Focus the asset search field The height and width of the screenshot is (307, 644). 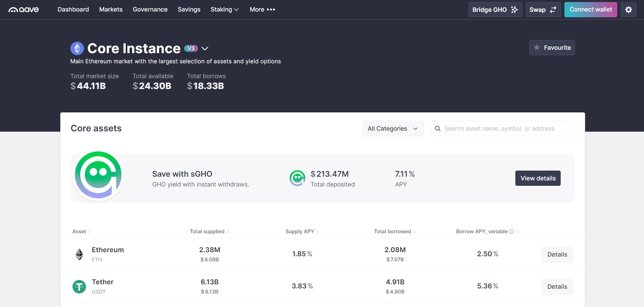coord(502,129)
